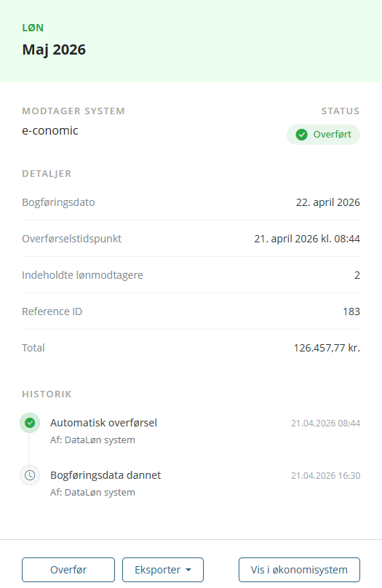Open the Eksporter dropdown arrow

click(x=188, y=570)
